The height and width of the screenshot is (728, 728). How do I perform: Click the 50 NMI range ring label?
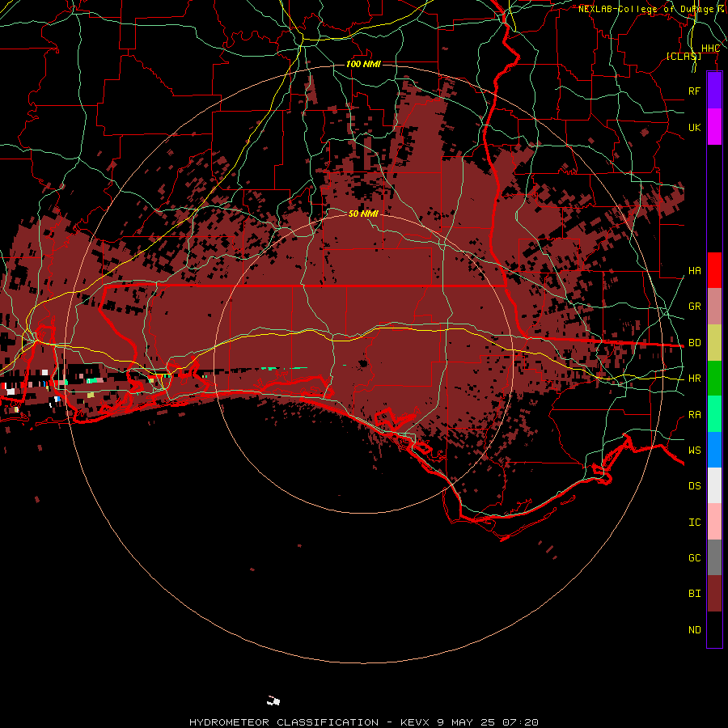click(363, 214)
